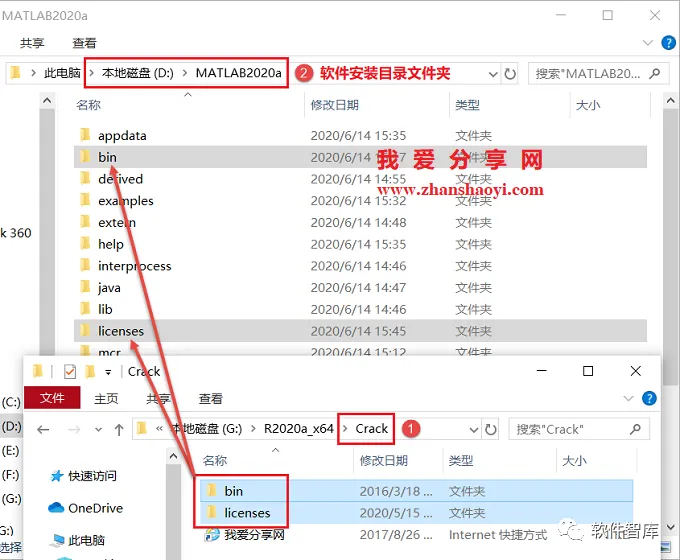Go up one level in Crack window
The height and width of the screenshot is (560, 680).
click(x=119, y=430)
